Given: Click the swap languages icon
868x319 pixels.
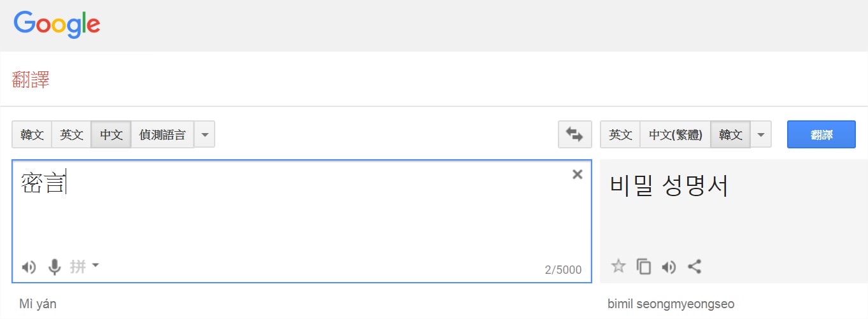Looking at the screenshot, I should tap(574, 134).
